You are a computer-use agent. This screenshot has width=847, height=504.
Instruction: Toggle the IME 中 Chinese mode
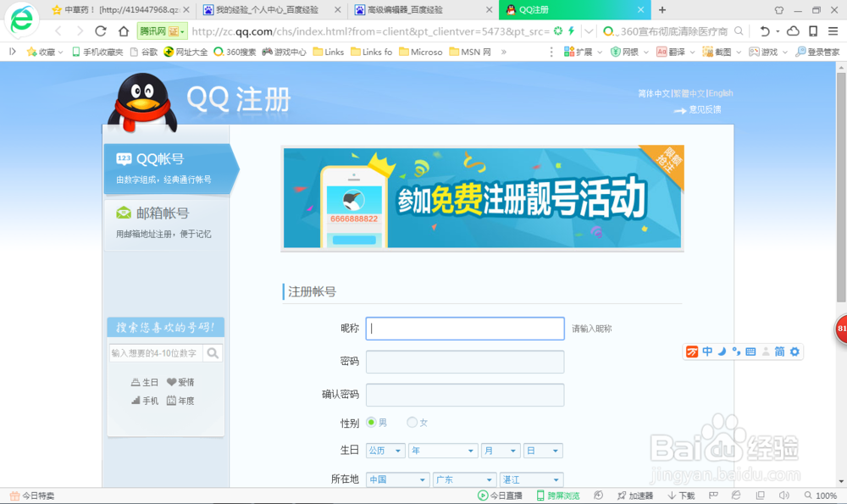pyautogui.click(x=707, y=352)
